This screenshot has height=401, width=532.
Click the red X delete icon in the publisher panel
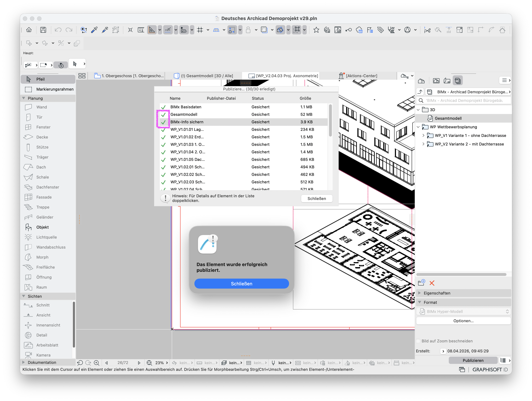pyautogui.click(x=432, y=283)
